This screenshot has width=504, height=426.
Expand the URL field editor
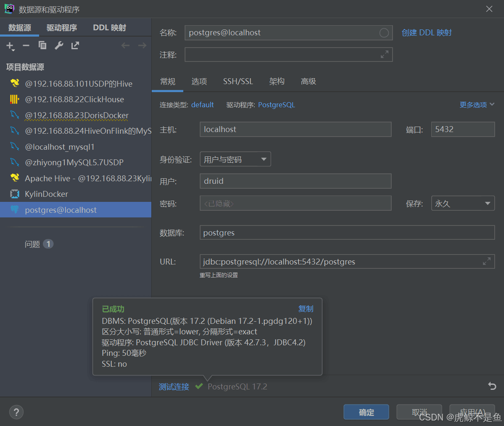487,262
